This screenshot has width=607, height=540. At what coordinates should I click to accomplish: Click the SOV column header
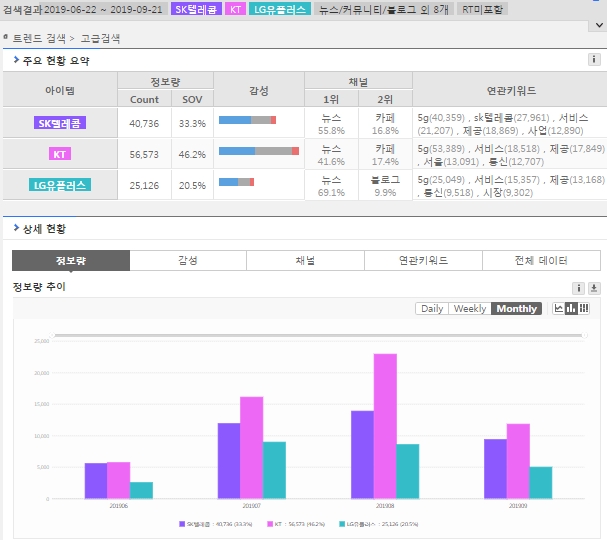coord(192,99)
